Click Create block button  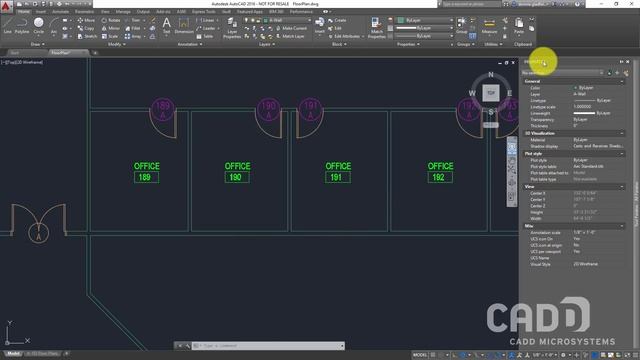(337, 20)
